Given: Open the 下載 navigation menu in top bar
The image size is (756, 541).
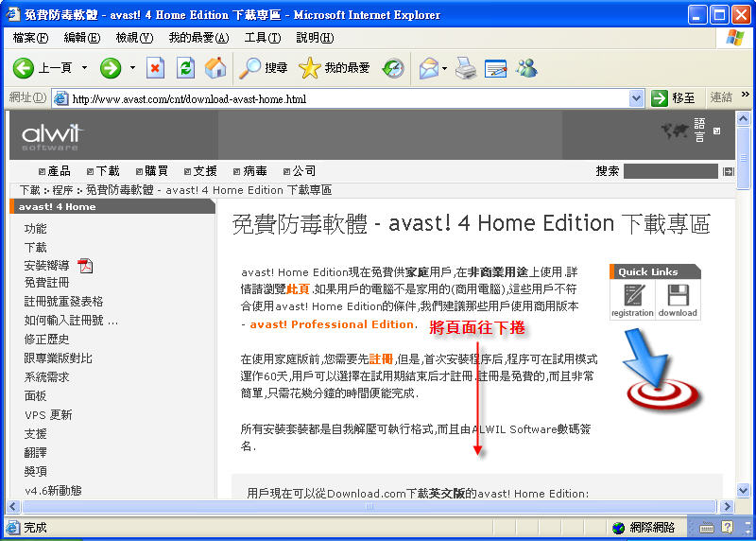Looking at the screenshot, I should coord(103,171).
